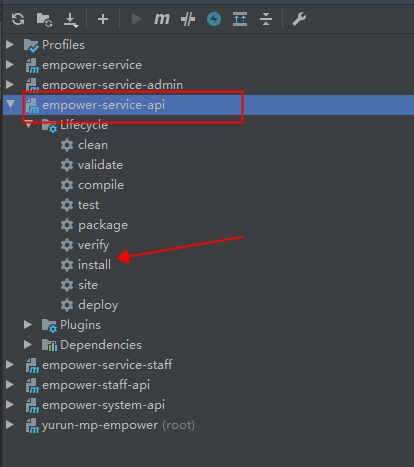Click the Reload All Maven Projects icon

click(18, 19)
